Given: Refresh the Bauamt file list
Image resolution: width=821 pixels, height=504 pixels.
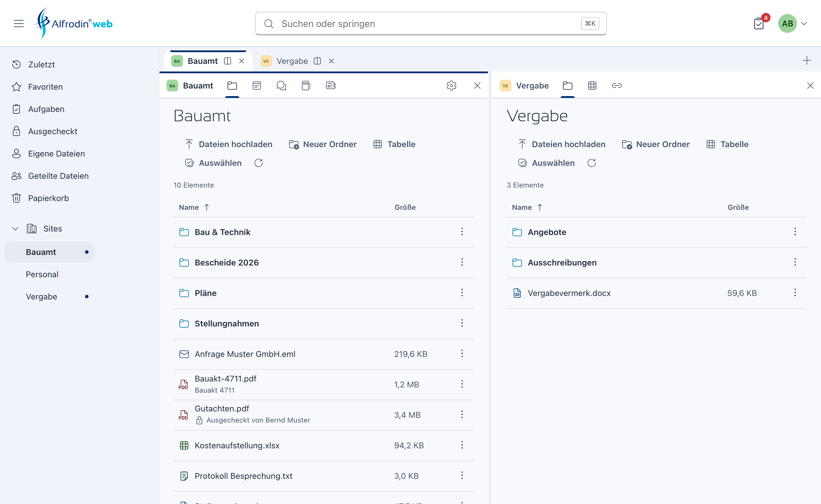Looking at the screenshot, I should (x=259, y=163).
